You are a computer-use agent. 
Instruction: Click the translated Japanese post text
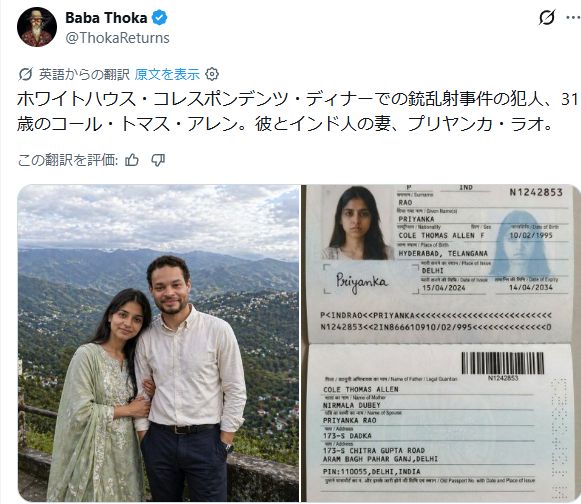pyautogui.click(x=298, y=111)
